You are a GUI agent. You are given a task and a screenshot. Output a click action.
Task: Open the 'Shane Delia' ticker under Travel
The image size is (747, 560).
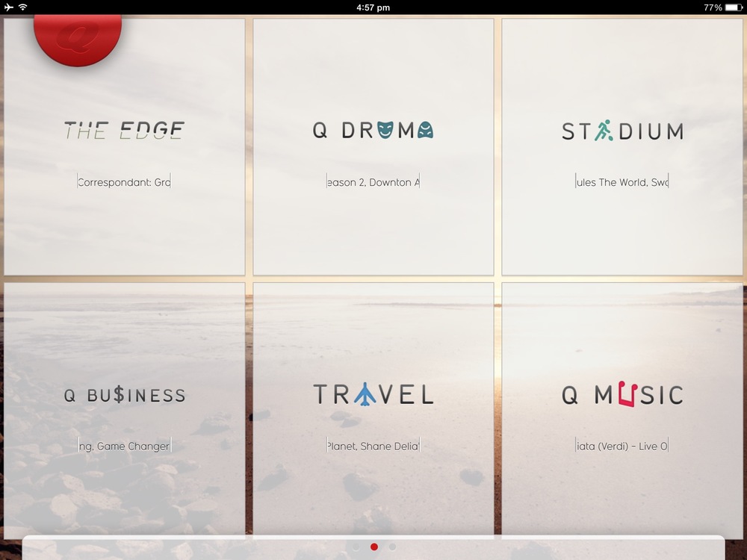[x=373, y=447]
